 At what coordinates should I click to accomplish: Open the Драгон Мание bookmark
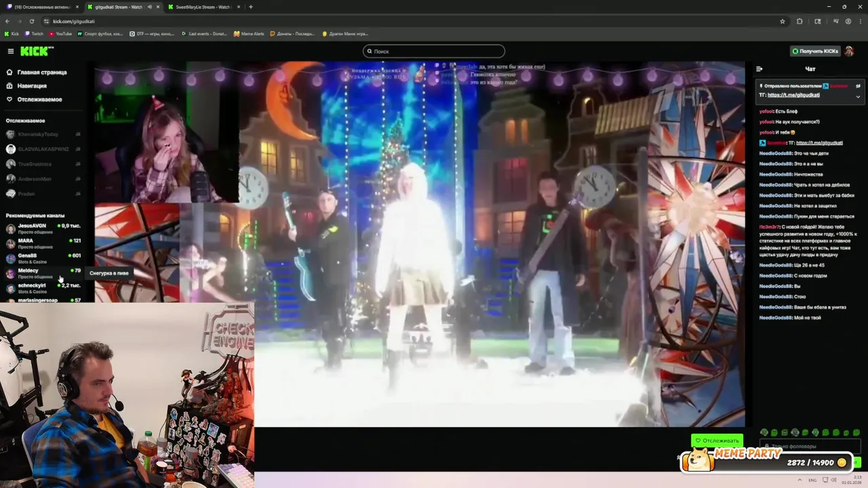(x=345, y=33)
